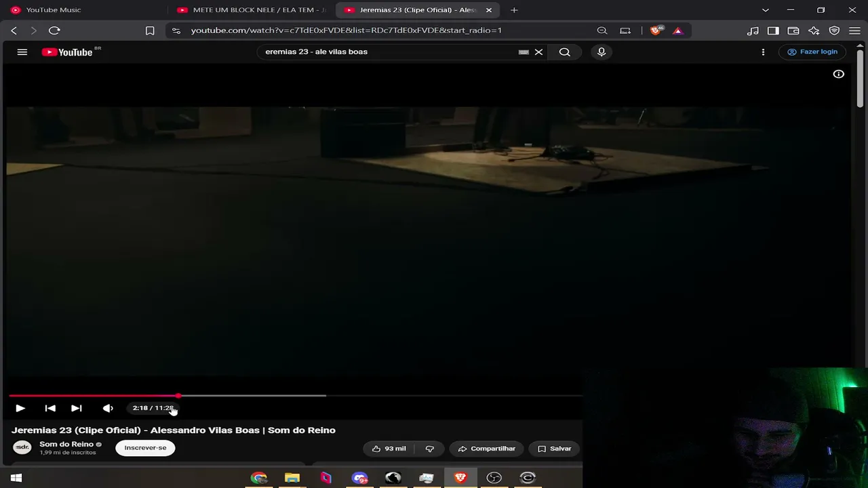The image size is (868, 488).
Task: Open the browser main hamburger menu
Action: pyautogui.click(x=854, y=30)
